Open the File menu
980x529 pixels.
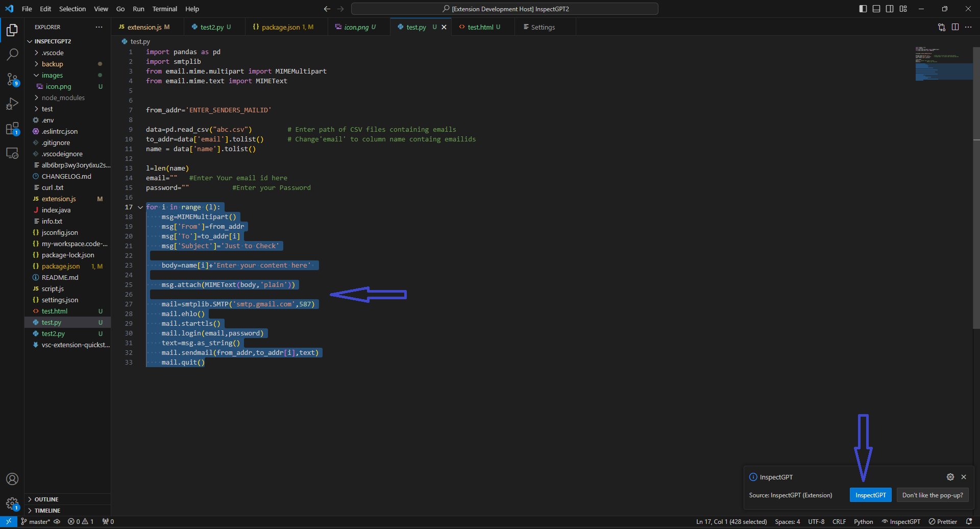[x=27, y=9]
